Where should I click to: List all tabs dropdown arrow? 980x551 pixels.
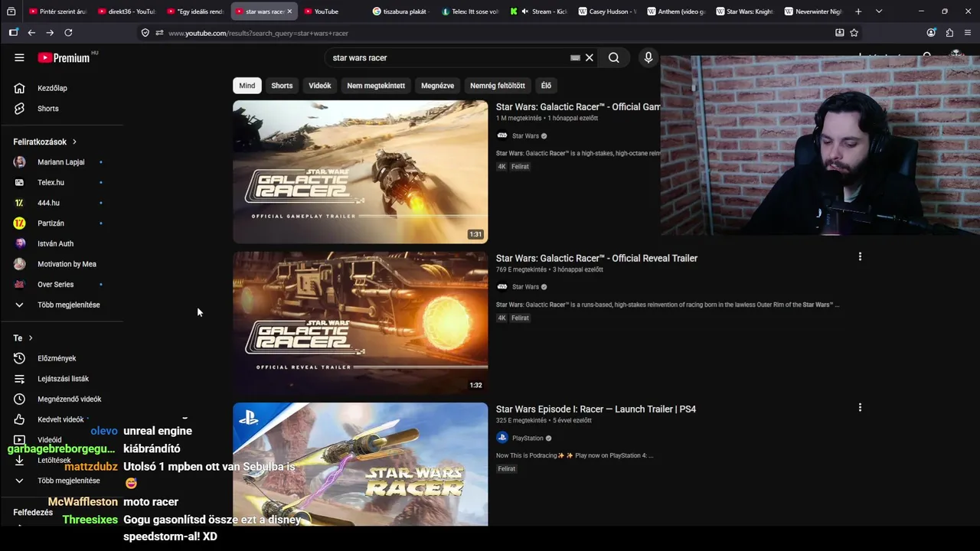(878, 11)
